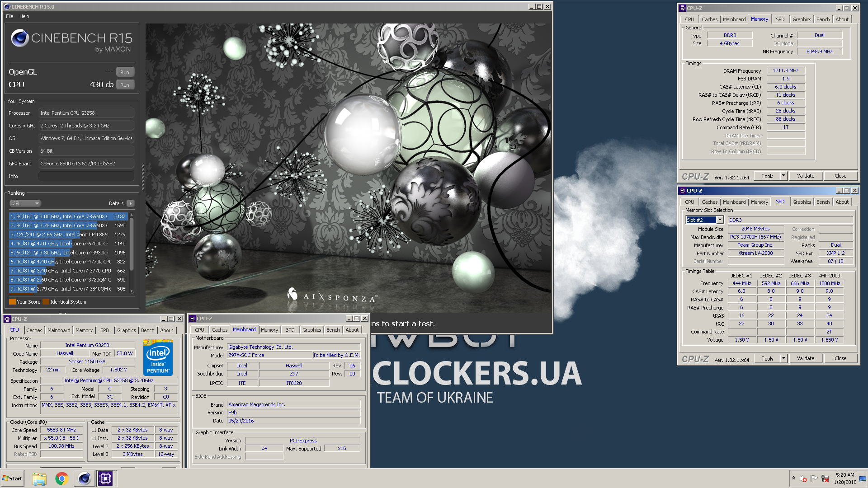This screenshot has height=488, width=868.
Task: Run the OpenGL benchmark
Action: click(x=125, y=72)
